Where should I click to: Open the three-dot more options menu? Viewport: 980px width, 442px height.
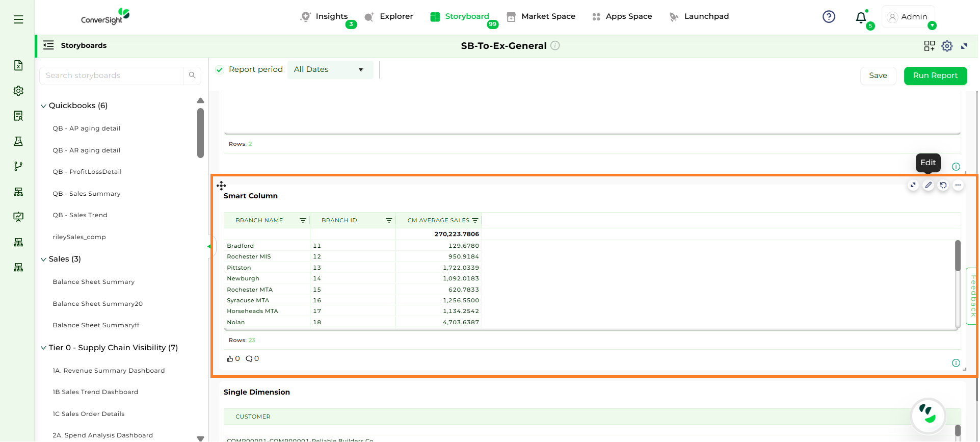coord(958,186)
